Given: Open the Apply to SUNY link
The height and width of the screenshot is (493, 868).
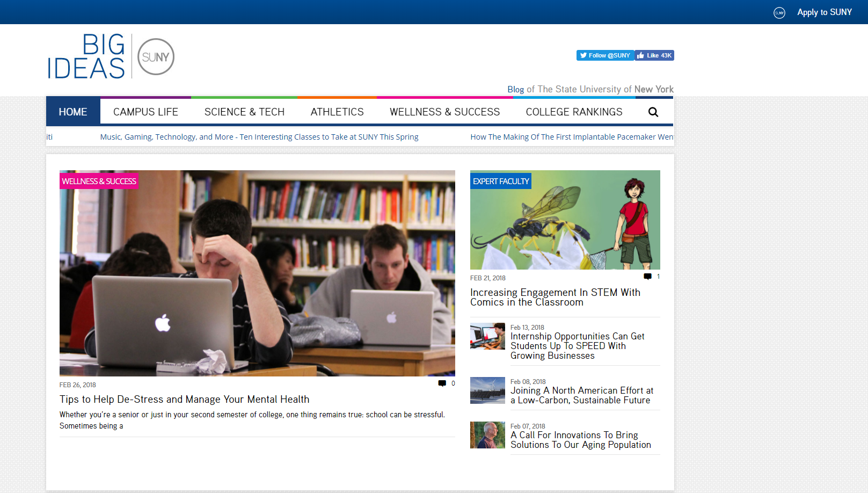Looking at the screenshot, I should (x=824, y=12).
